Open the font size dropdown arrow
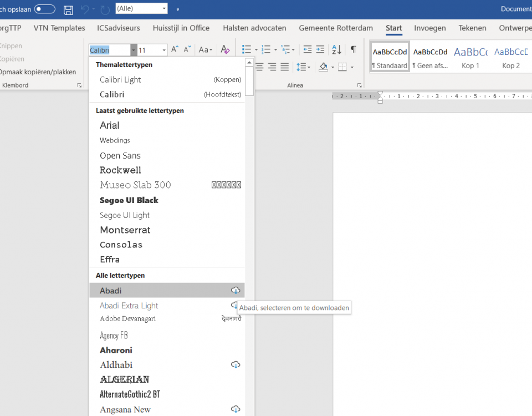This screenshot has height=416, width=532. 164,50
